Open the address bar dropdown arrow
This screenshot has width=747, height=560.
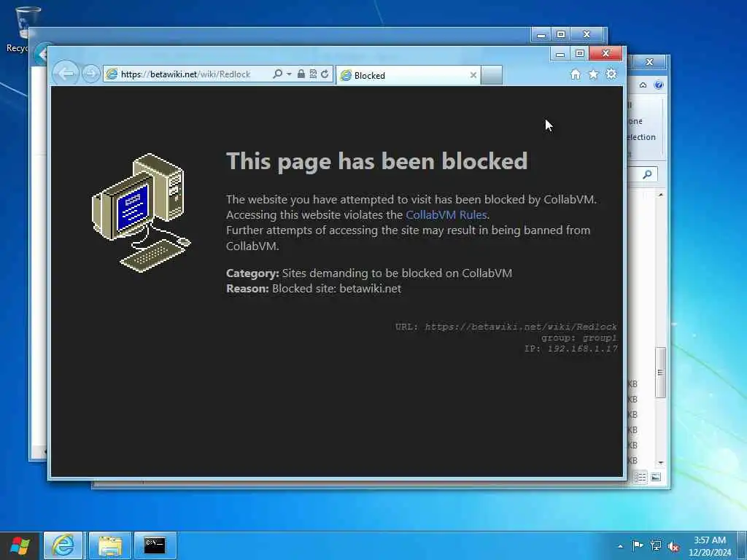pyautogui.click(x=289, y=74)
